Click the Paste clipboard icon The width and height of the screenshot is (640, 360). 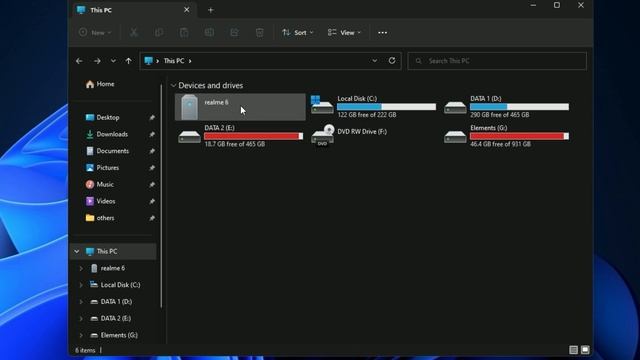184,33
